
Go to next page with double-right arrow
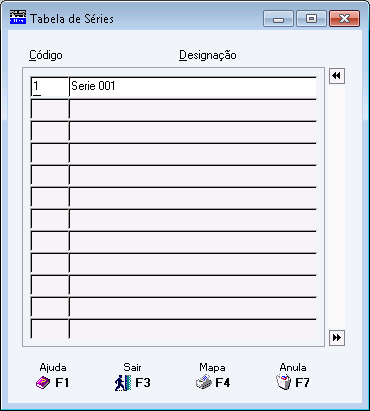coord(337,338)
